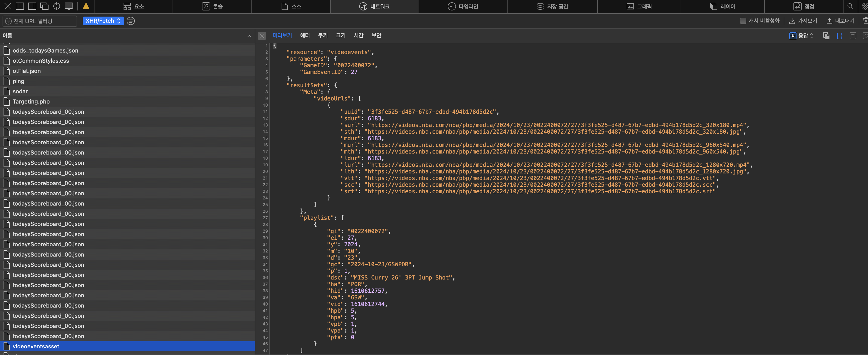Screen dimensions: 868x355
Task: Open the resource filter options circle icon
Action: tap(131, 21)
